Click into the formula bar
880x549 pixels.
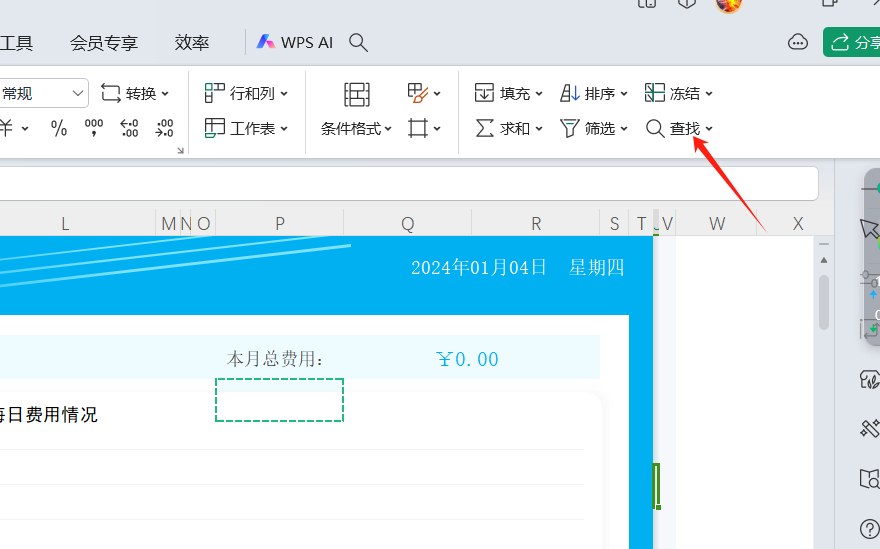point(409,184)
